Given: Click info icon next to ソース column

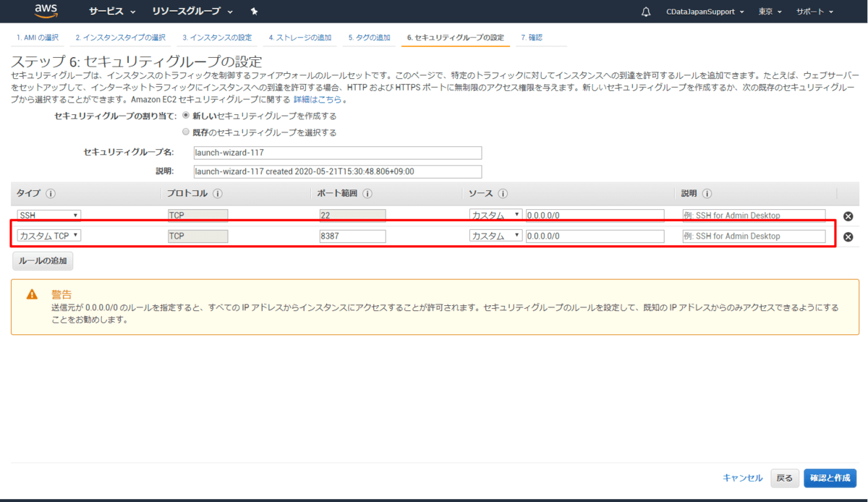Looking at the screenshot, I should point(503,194).
